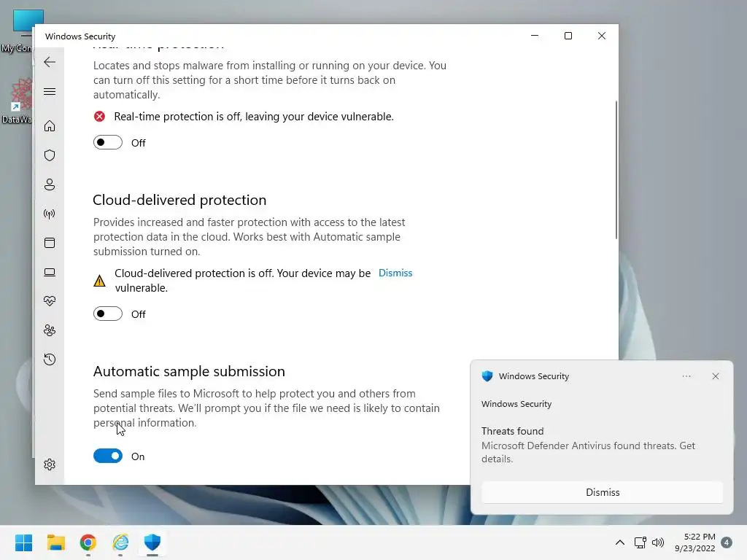Dismiss the cloud-delivered protection warning link
Image resolution: width=747 pixels, height=560 pixels.
click(x=395, y=273)
